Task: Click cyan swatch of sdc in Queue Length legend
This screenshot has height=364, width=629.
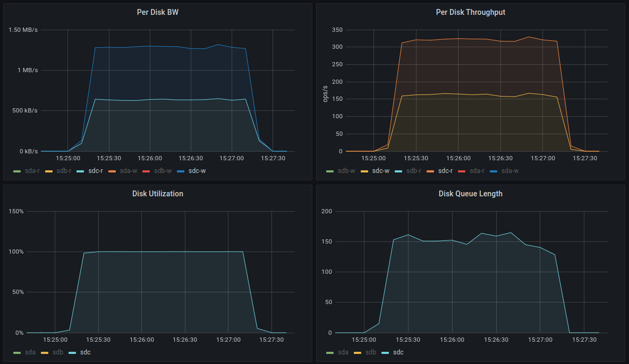Action: [x=385, y=353]
